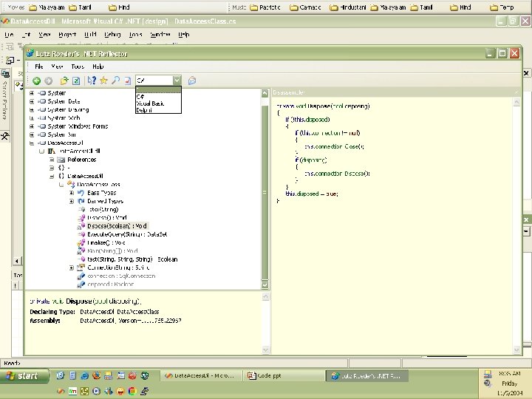
Task: Click the Forward navigation arrow in toolbar
Action: click(x=48, y=80)
